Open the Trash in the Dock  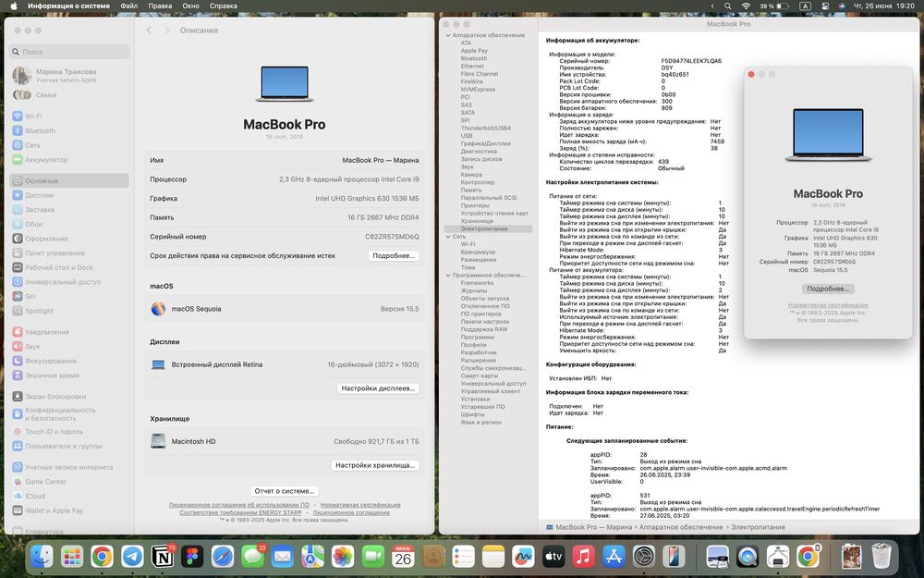[881, 556]
